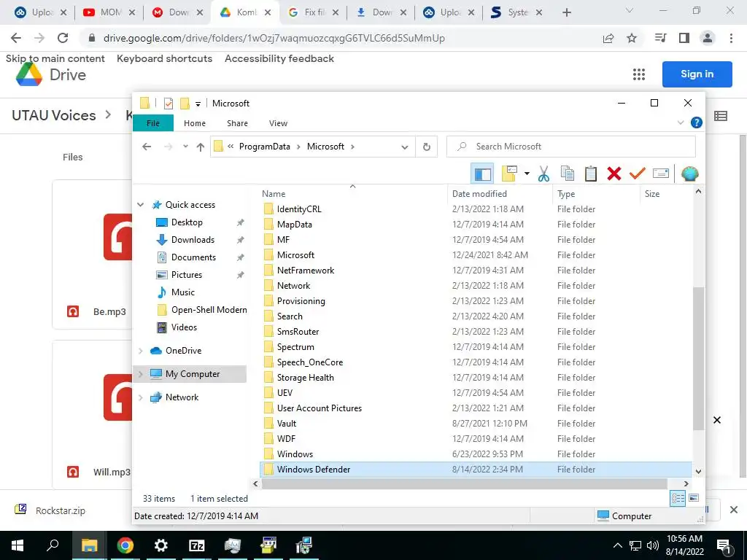Screen dimensions: 747x560
Task: Switch to the details view button
Action: click(678, 499)
